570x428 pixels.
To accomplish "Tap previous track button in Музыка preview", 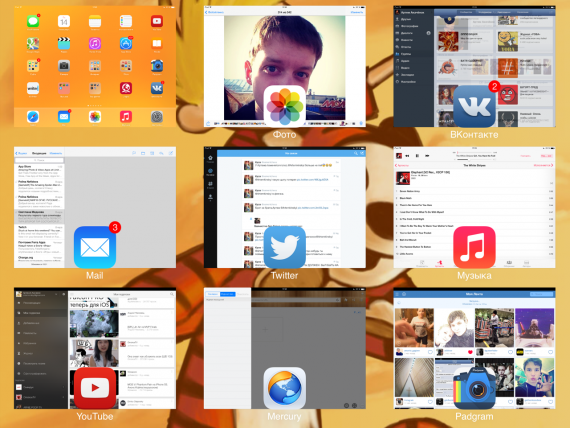I will [x=408, y=156].
